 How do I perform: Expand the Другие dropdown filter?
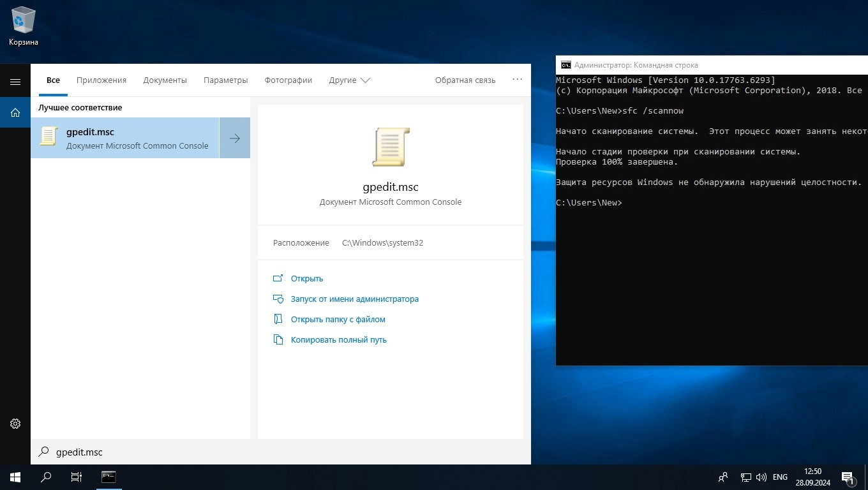tap(349, 80)
